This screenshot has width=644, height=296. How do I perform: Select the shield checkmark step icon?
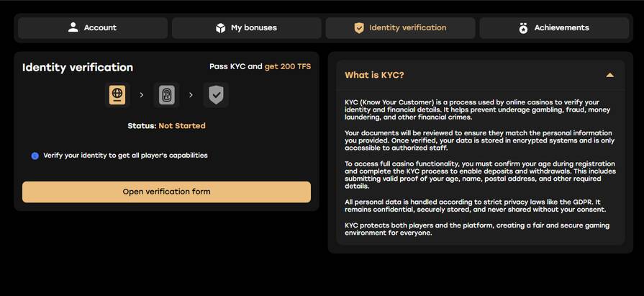[216, 94]
